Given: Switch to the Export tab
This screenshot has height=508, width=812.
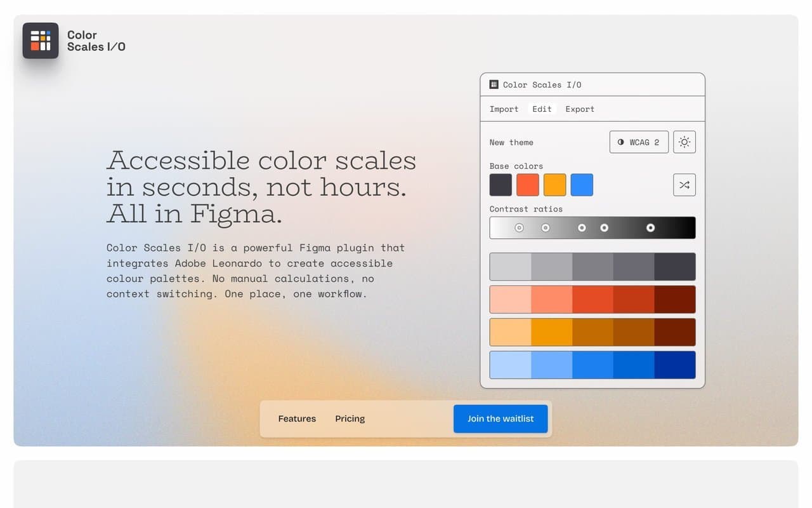Looking at the screenshot, I should pyautogui.click(x=580, y=109).
